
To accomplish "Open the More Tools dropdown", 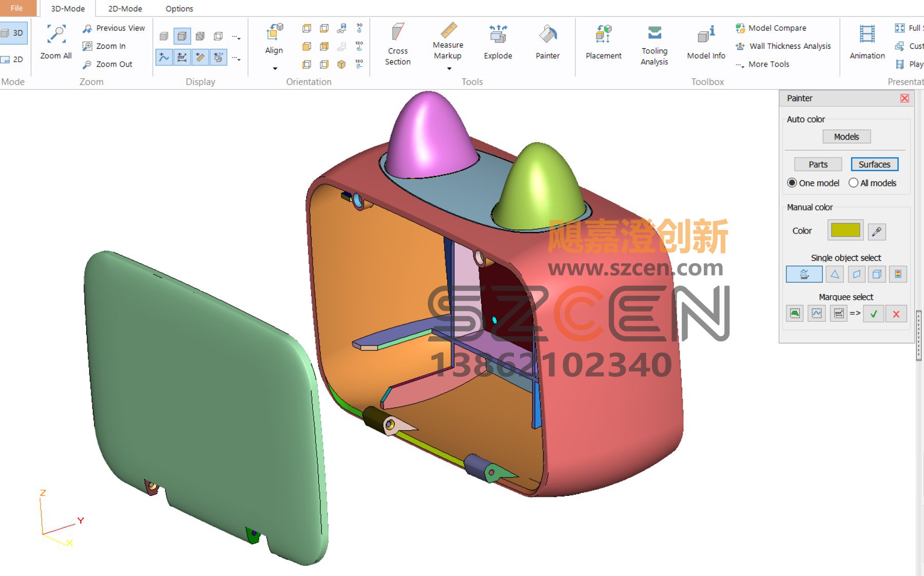I will pyautogui.click(x=762, y=64).
